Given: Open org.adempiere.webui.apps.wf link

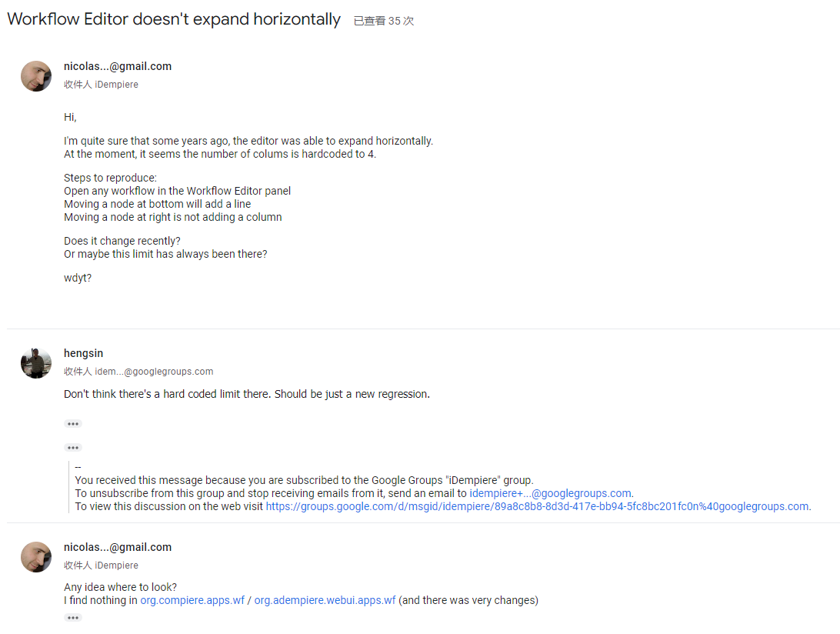Looking at the screenshot, I should click(325, 600).
